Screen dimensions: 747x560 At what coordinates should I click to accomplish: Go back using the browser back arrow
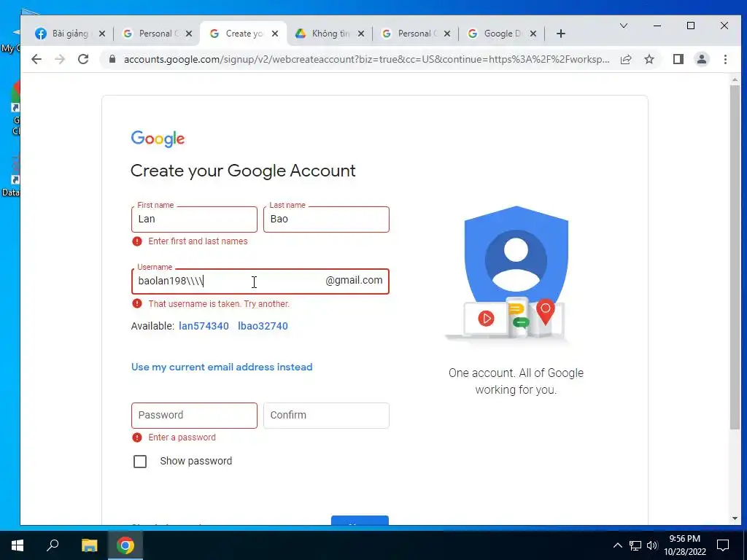36,59
